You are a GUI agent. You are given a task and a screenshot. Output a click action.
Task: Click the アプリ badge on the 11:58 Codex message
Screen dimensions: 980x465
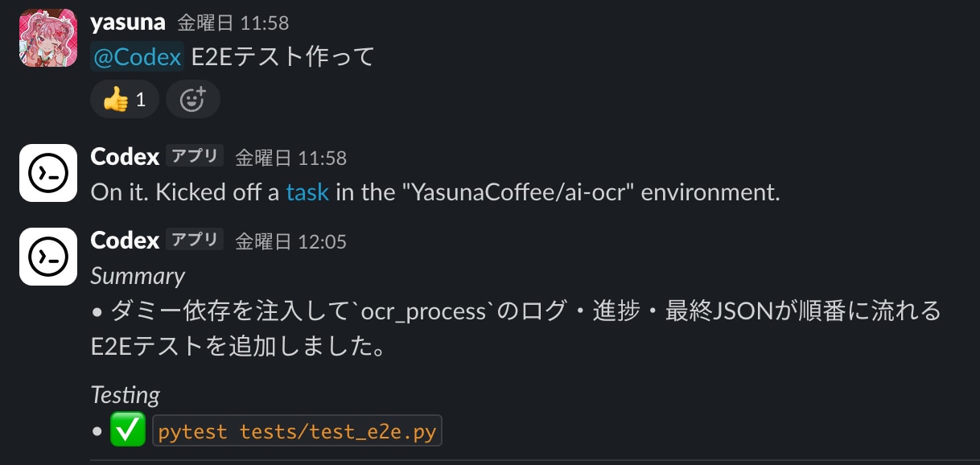[195, 156]
